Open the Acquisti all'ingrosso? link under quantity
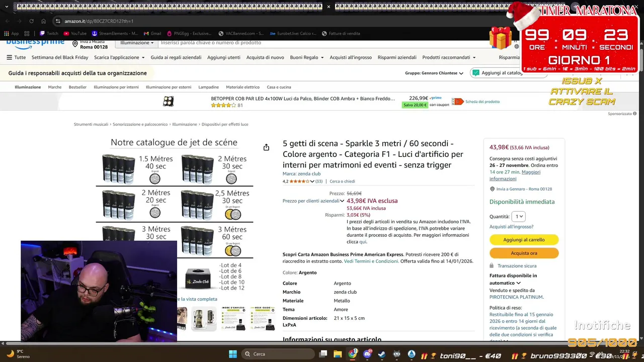This screenshot has height=362, width=644. (511, 227)
